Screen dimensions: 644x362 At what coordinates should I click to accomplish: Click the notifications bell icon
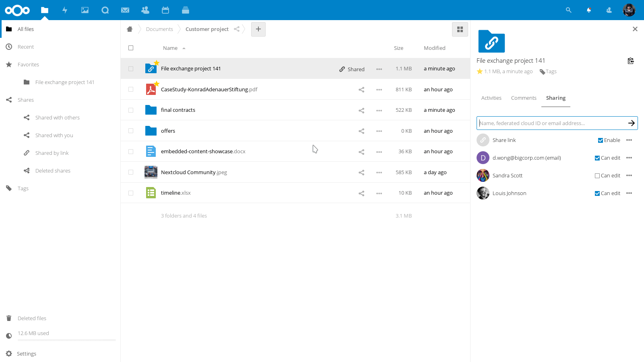pyautogui.click(x=588, y=10)
